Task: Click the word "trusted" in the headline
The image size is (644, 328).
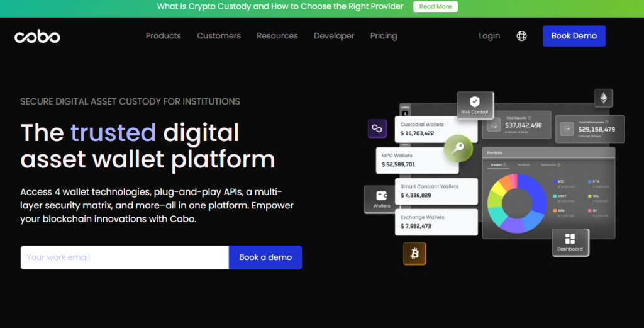Action: tap(113, 133)
